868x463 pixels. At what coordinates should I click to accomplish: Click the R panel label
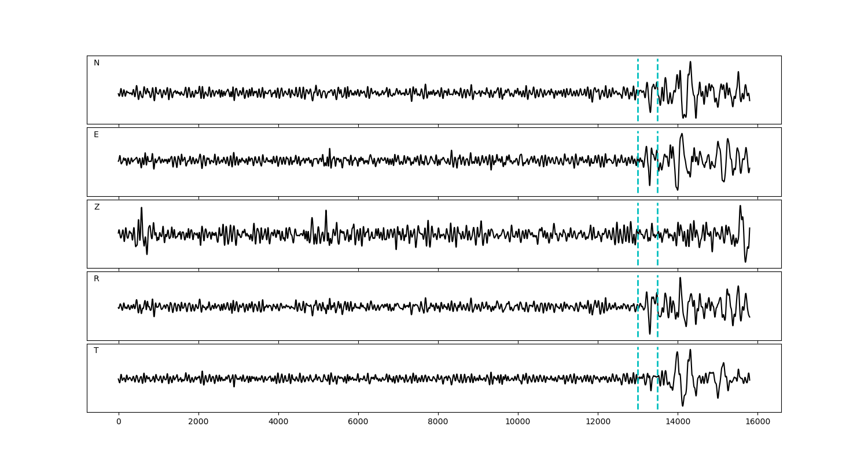97,279
